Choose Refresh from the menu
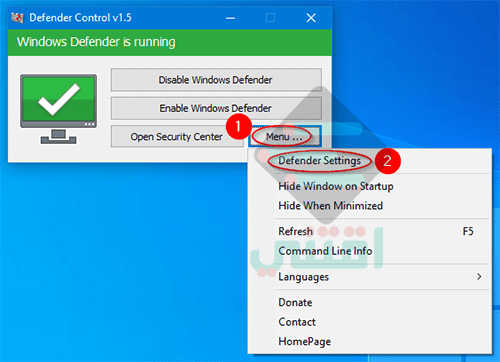The width and height of the screenshot is (500, 362). coord(370,231)
